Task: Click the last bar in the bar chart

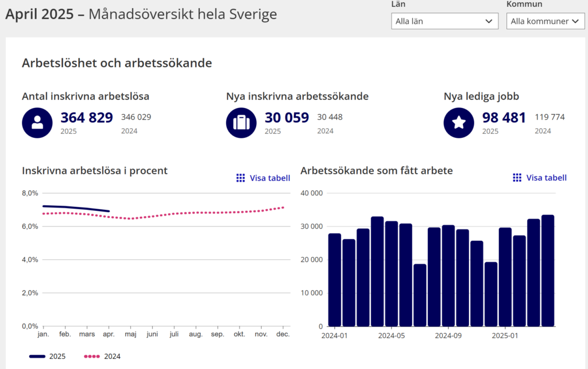Action: pos(548,271)
